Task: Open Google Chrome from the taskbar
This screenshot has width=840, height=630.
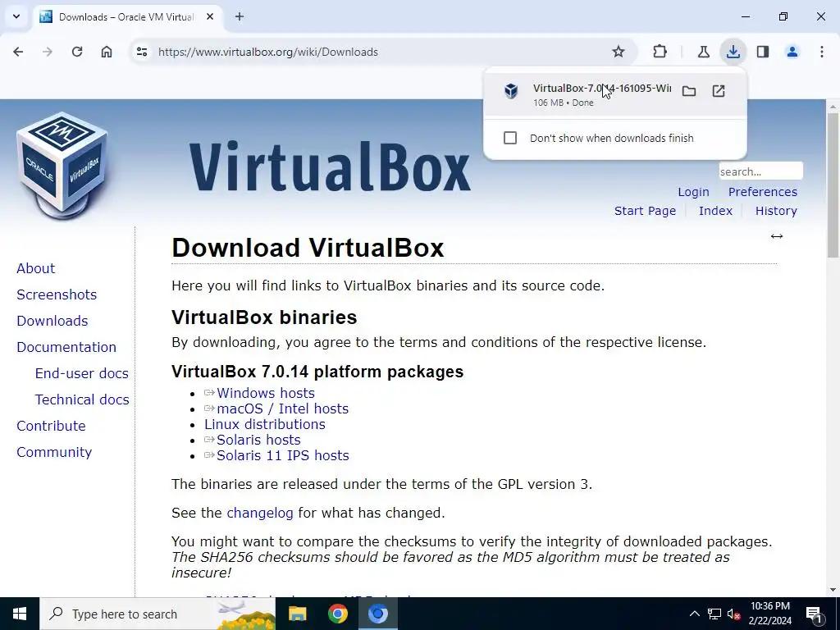Action: (337, 614)
